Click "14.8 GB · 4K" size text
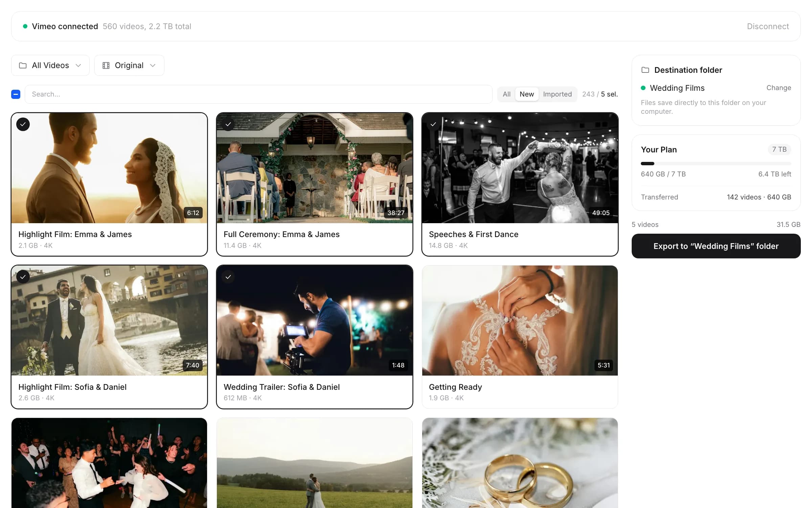 point(448,246)
